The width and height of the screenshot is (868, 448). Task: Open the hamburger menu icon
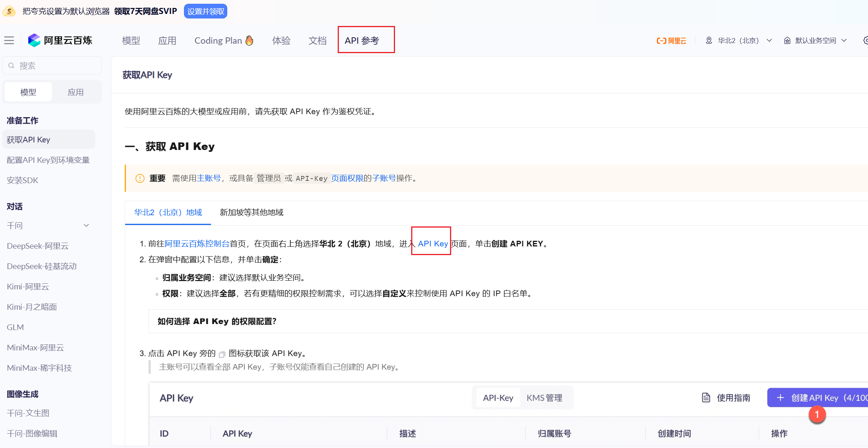9,40
